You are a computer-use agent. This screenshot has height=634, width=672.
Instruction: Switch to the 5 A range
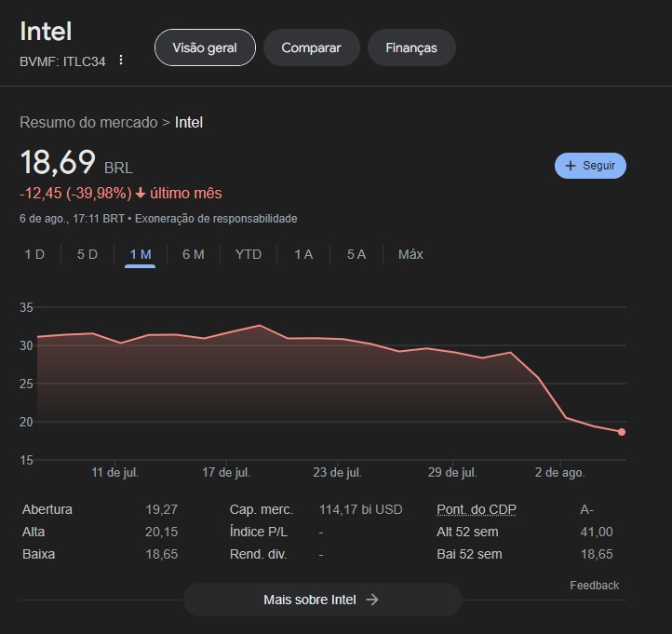tap(356, 254)
